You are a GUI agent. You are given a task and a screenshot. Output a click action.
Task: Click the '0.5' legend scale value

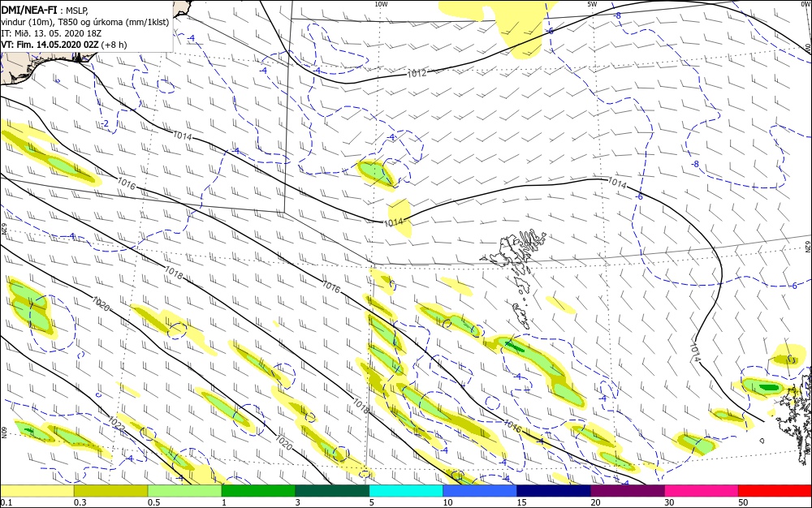pyautogui.click(x=153, y=503)
